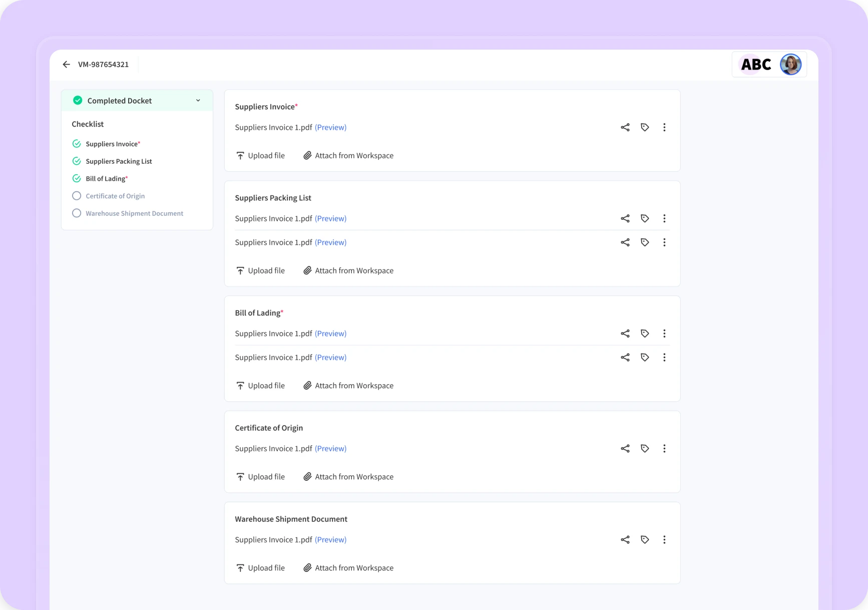
Task: Click the green Completed Docket status badge
Action: [78, 100]
